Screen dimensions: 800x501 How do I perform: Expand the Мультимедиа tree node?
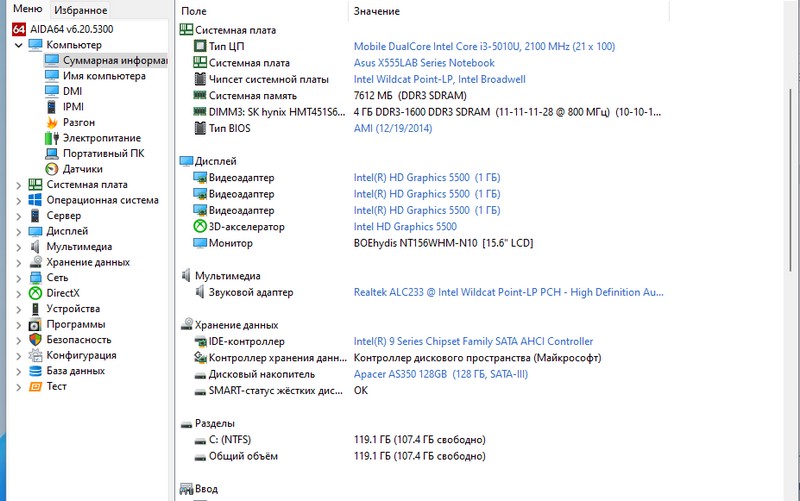click(x=18, y=247)
